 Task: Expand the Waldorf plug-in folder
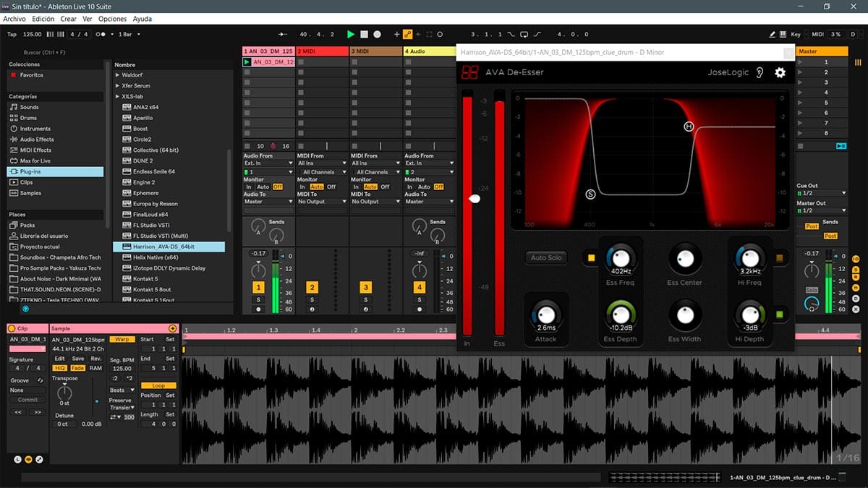pos(118,75)
